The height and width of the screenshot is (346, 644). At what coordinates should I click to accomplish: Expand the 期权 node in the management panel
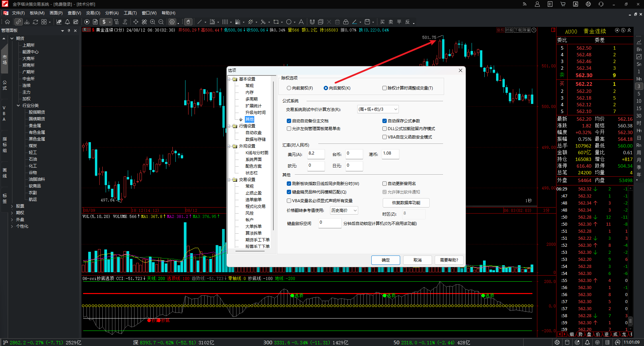12,213
